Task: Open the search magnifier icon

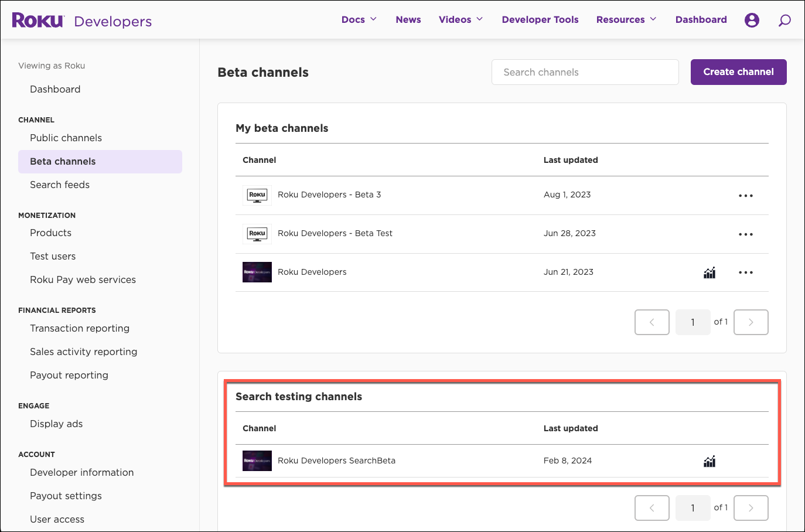Action: point(784,20)
